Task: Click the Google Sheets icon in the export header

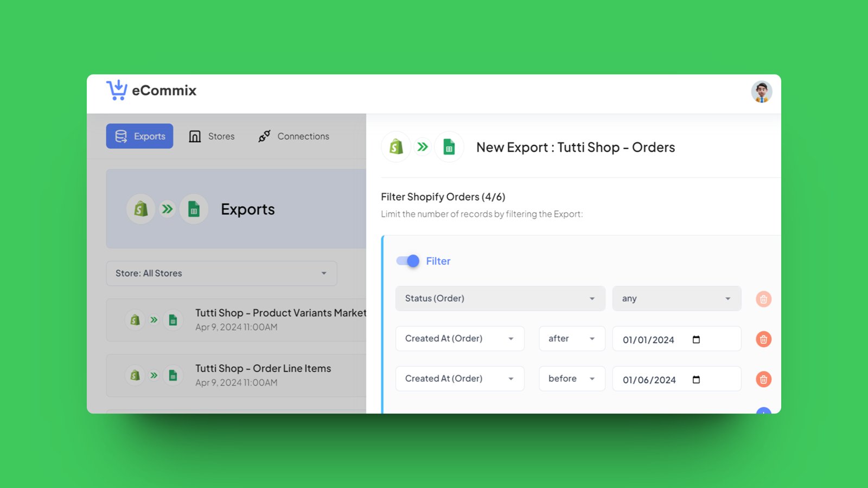Action: (449, 146)
